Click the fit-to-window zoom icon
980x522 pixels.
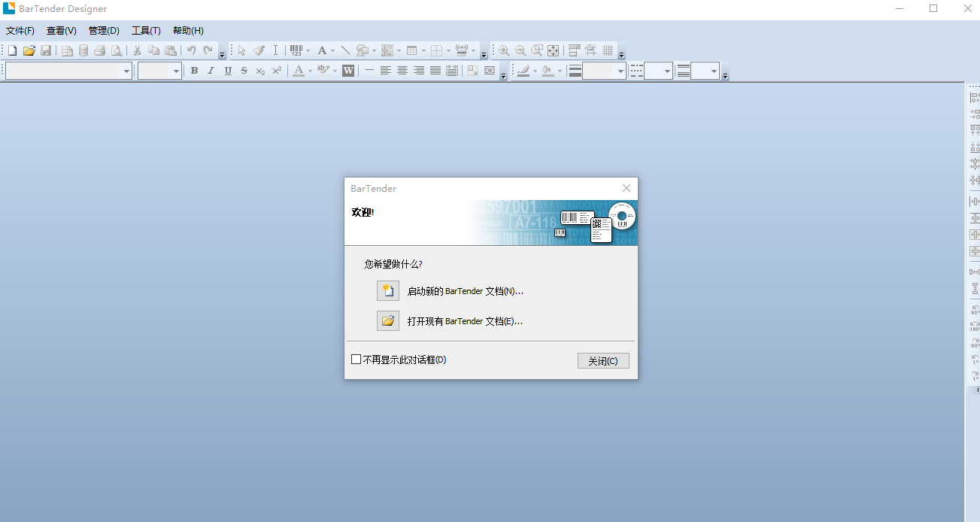[x=554, y=50]
